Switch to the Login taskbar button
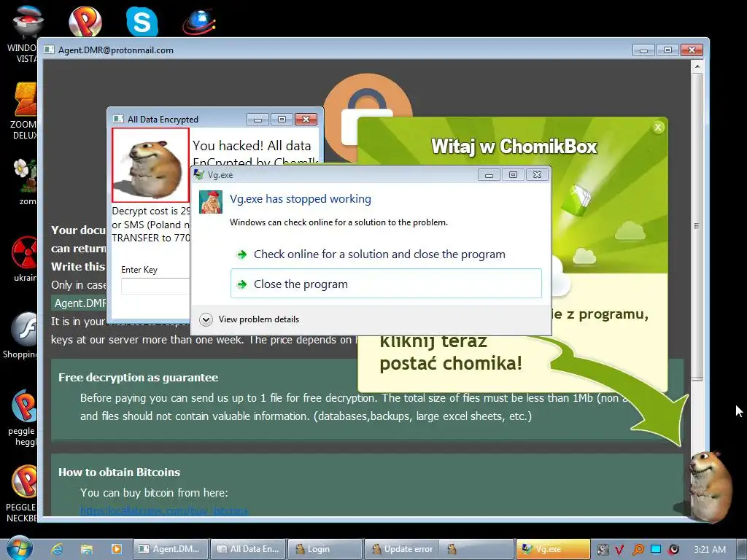 (x=325, y=549)
